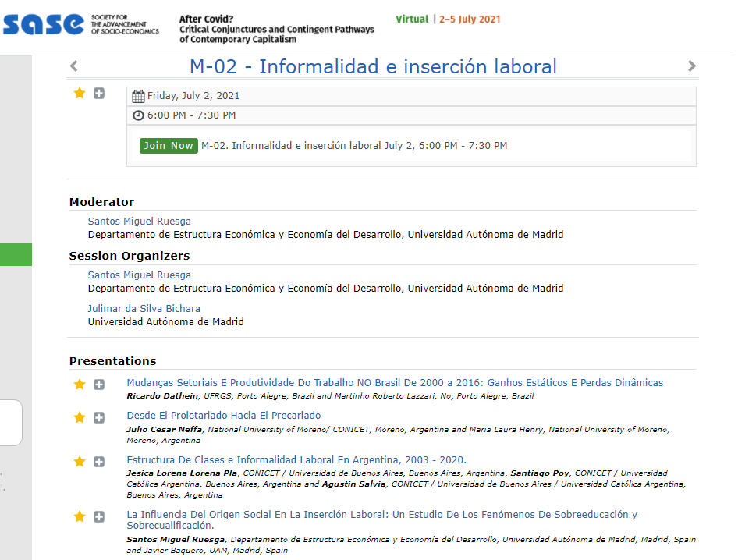Click the Join Now button
This screenshot has height=560, width=738.
click(x=169, y=146)
